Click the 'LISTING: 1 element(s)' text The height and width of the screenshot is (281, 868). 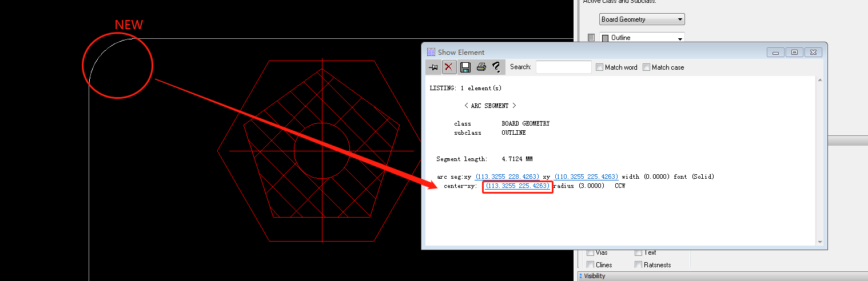tap(465, 88)
